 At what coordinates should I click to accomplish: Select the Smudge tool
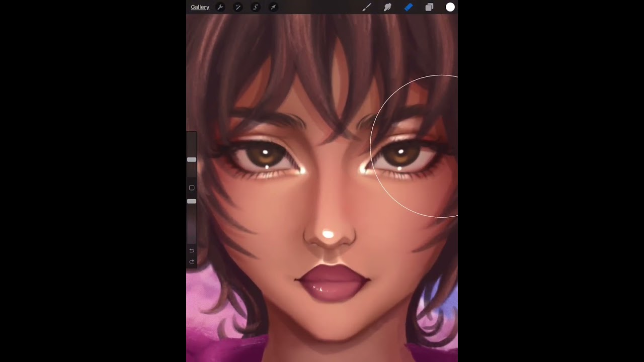(388, 7)
